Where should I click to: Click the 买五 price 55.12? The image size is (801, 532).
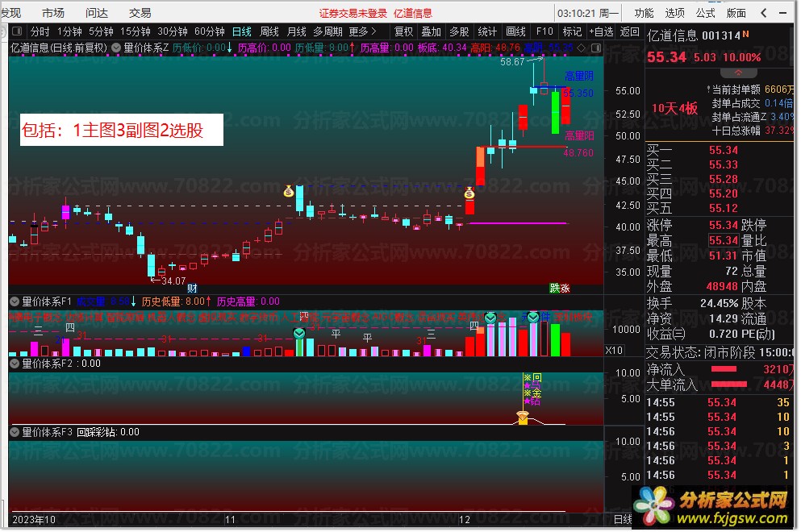tap(724, 208)
